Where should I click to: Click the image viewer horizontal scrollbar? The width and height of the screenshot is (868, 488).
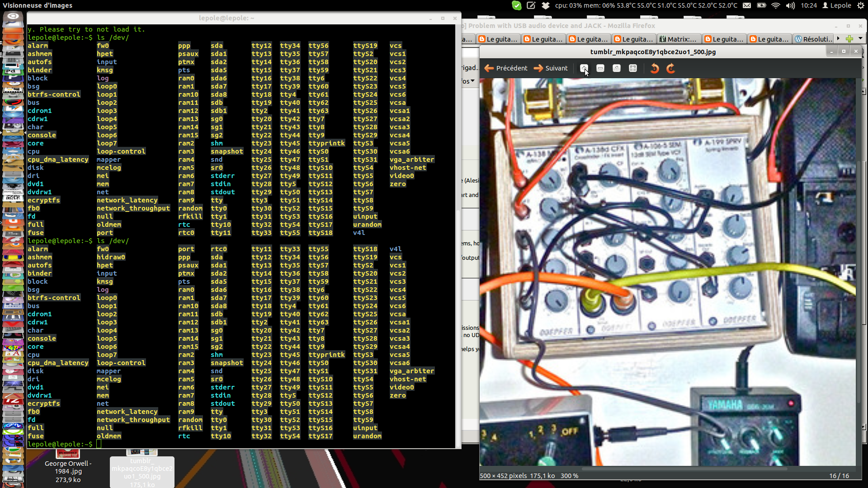pyautogui.click(x=684, y=469)
